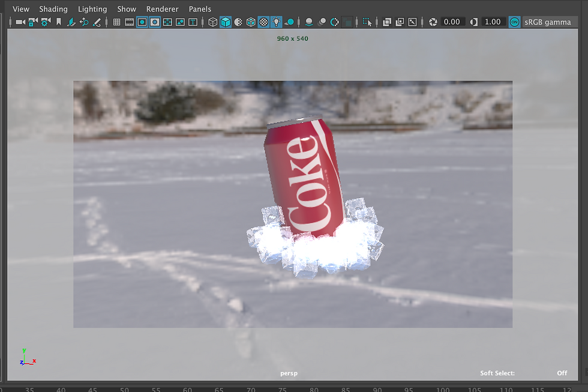Disable the Gate Mask toggle
588x392 pixels.
pos(155,22)
